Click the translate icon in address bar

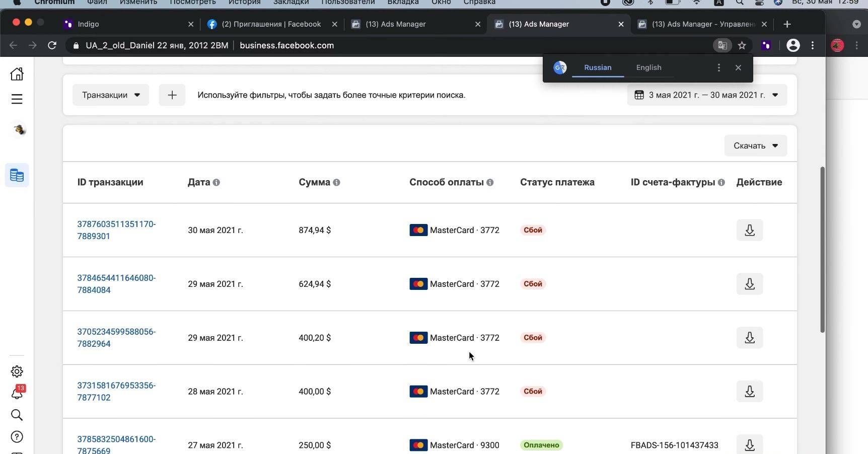click(x=722, y=45)
